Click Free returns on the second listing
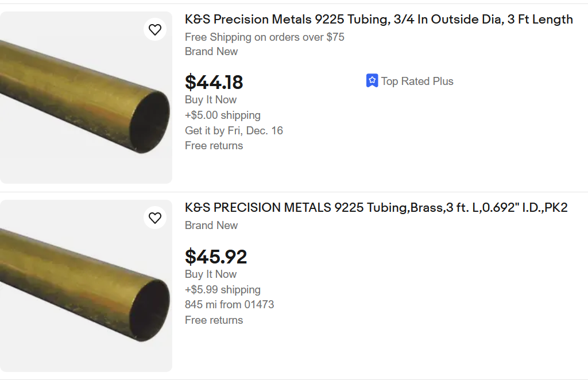The image size is (588, 380). pos(214,320)
